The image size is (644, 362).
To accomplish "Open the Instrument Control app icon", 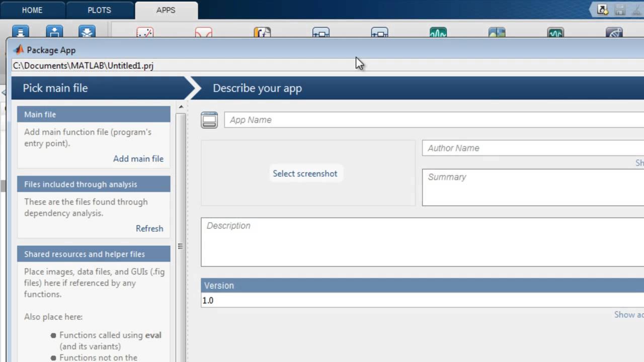I will (x=555, y=33).
